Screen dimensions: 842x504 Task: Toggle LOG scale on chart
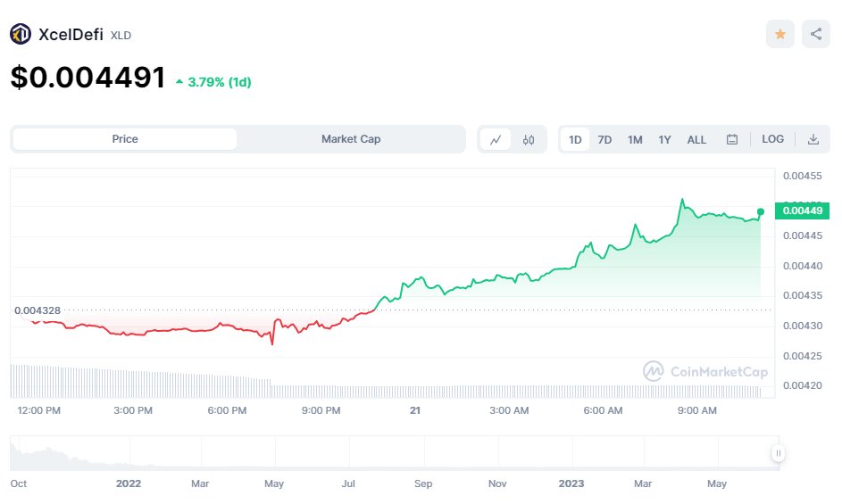pos(772,139)
